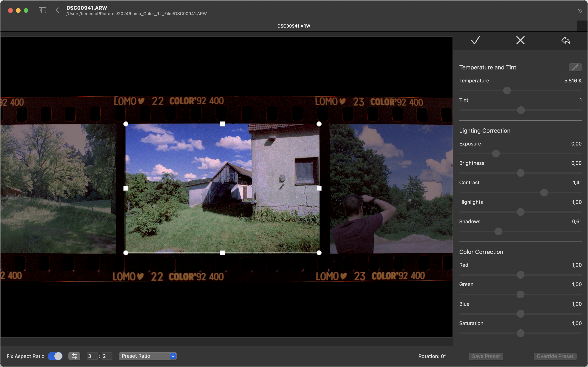Go back with the chevron arrow
Image resolution: width=588 pixels, height=367 pixels.
(57, 10)
